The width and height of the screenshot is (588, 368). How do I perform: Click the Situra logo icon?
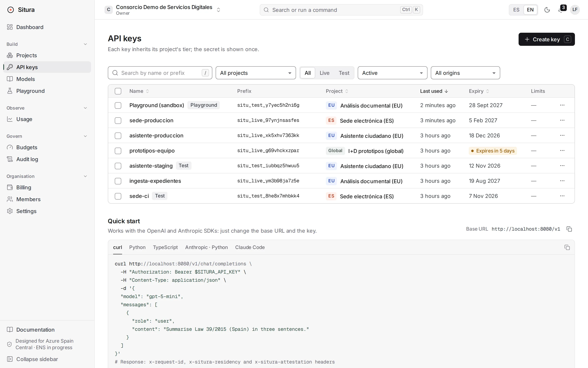(x=10, y=10)
